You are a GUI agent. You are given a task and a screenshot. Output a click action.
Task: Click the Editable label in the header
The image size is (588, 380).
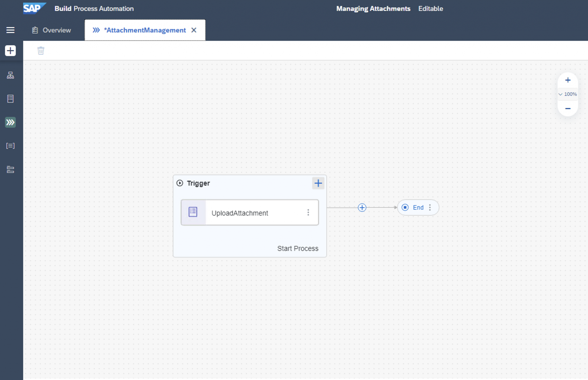430,8
